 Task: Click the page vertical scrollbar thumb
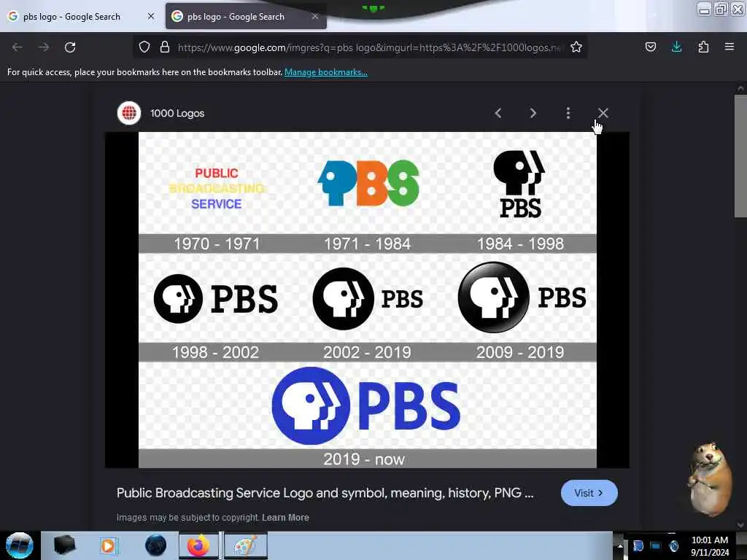(740, 156)
